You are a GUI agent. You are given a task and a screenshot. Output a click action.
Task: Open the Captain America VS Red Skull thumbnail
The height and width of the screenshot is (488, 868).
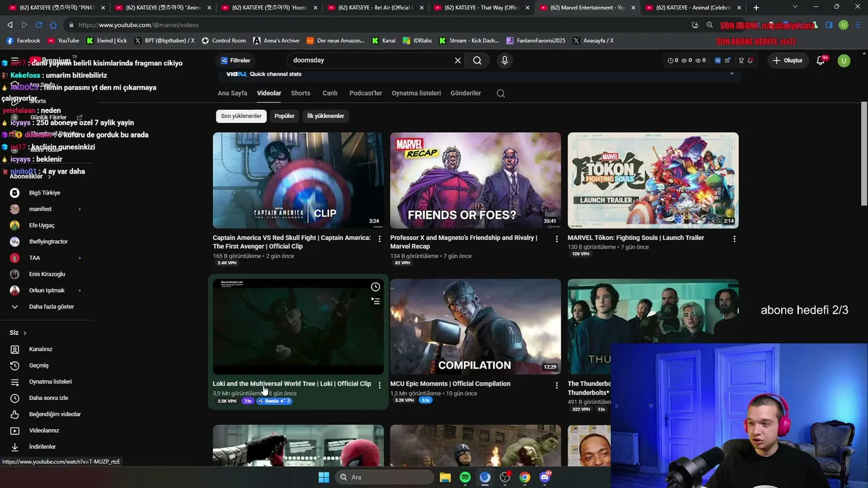coord(298,180)
